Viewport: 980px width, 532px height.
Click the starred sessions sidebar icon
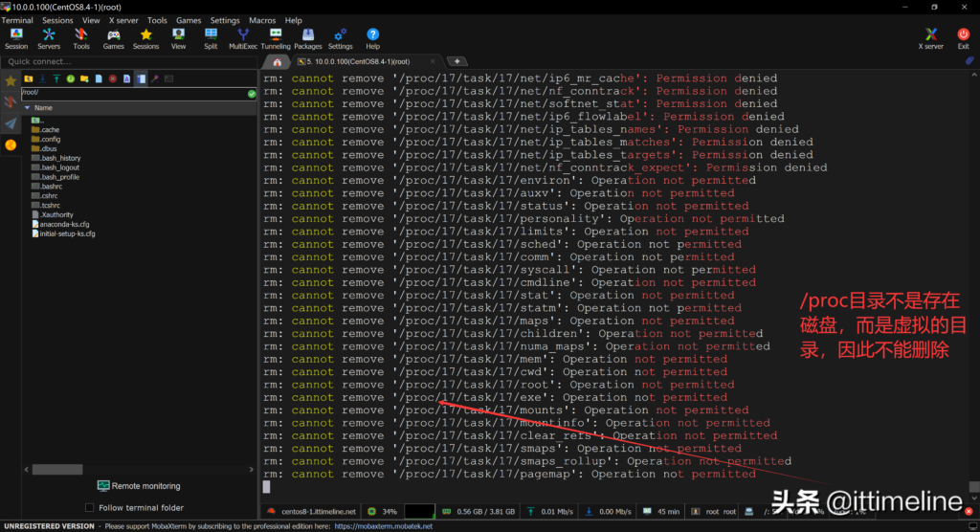click(11, 81)
